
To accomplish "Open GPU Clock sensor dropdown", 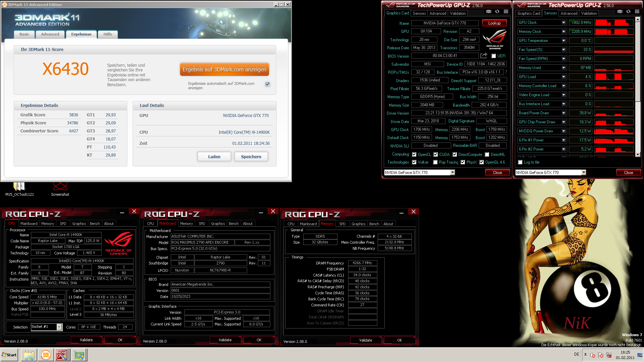I will tap(563, 22).
